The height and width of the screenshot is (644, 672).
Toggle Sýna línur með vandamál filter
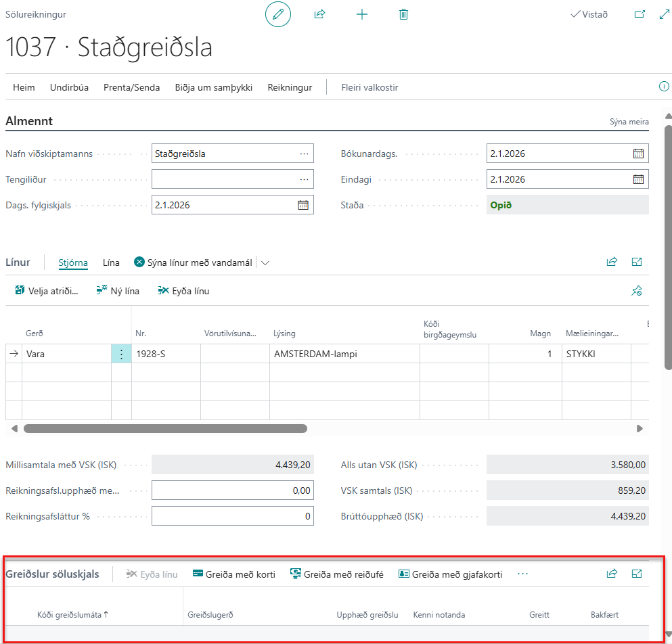tap(193, 262)
